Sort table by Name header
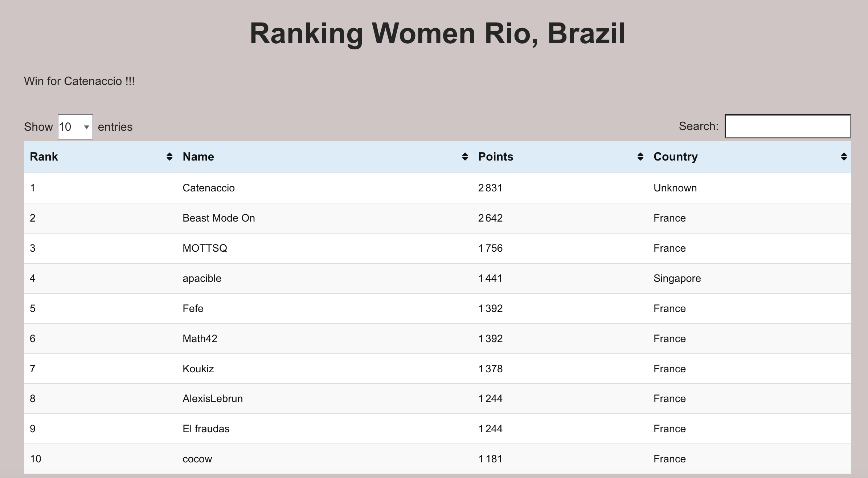The image size is (868, 478). (198, 157)
